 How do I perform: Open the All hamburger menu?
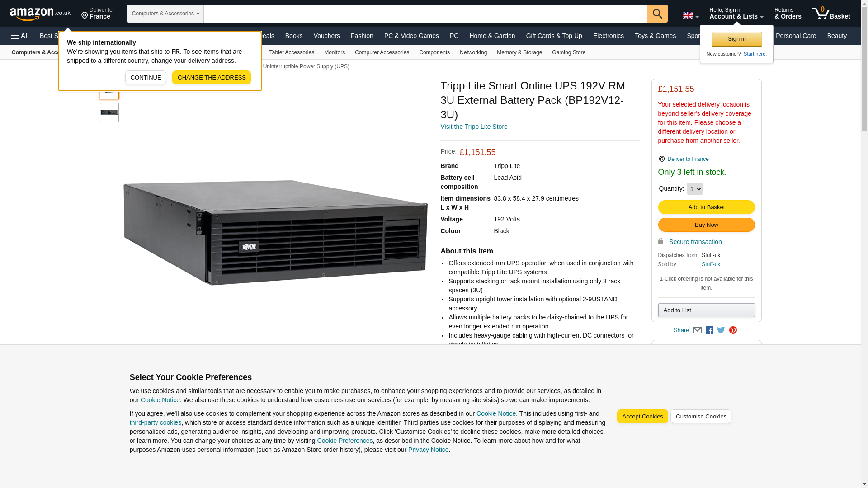click(20, 36)
